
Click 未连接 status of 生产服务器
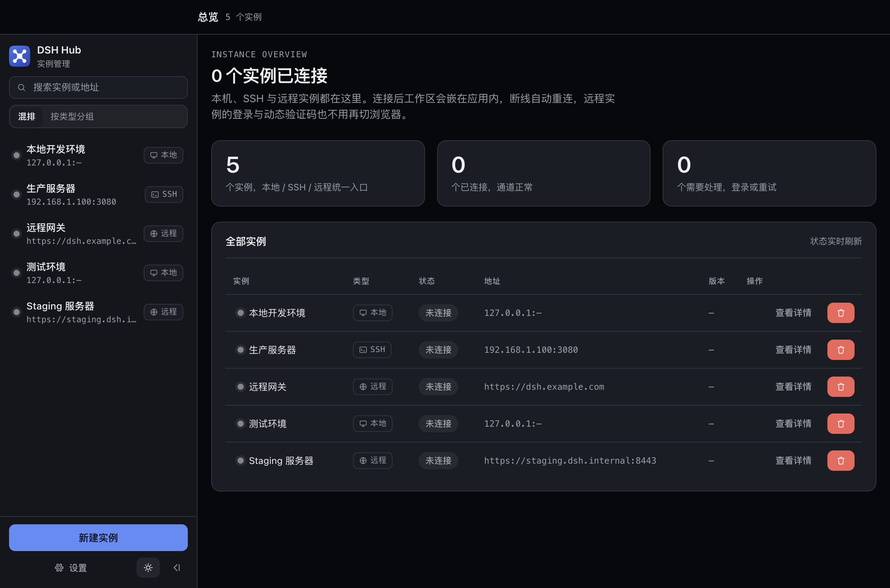point(438,350)
